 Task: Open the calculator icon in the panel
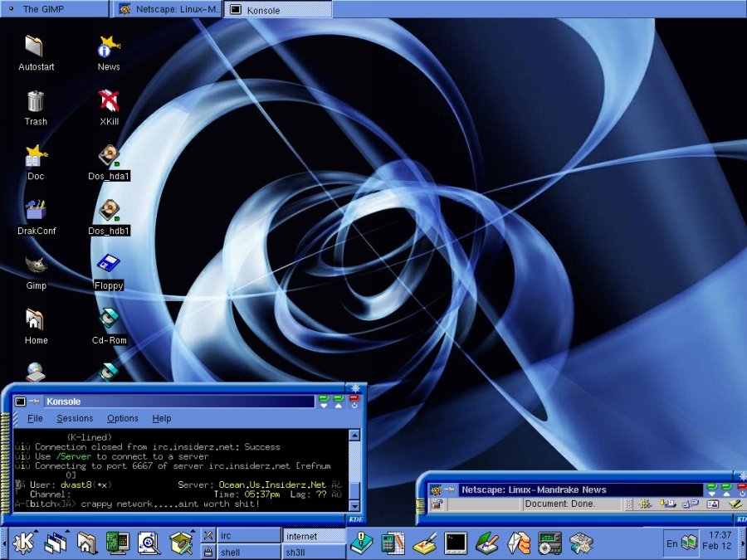tap(393, 543)
